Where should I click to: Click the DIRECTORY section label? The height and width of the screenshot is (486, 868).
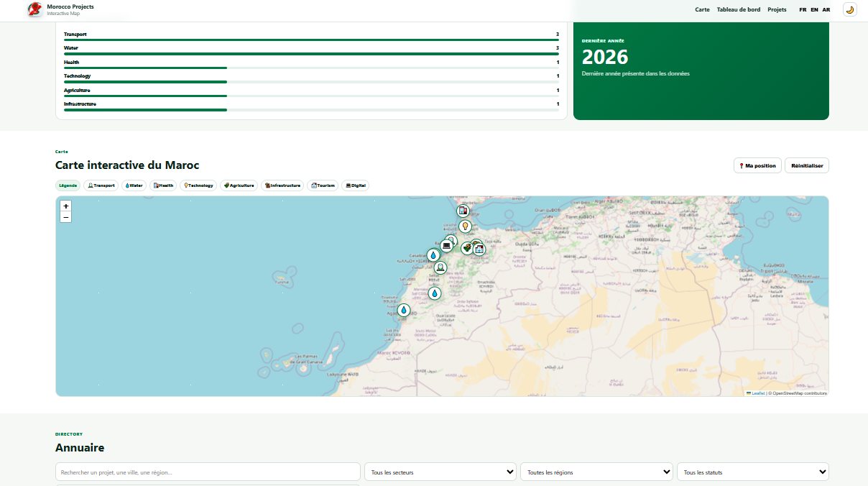pos(69,434)
